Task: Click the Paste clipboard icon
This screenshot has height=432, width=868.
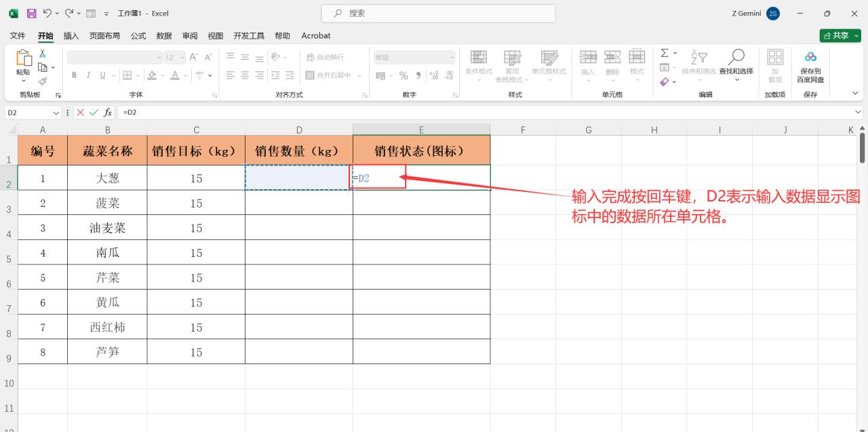Action: coord(23,58)
